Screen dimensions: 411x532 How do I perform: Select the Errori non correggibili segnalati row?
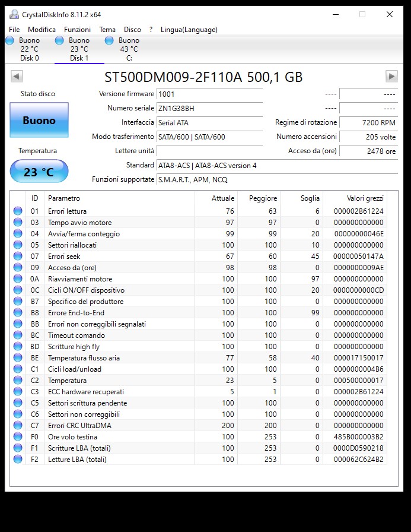click(200, 324)
